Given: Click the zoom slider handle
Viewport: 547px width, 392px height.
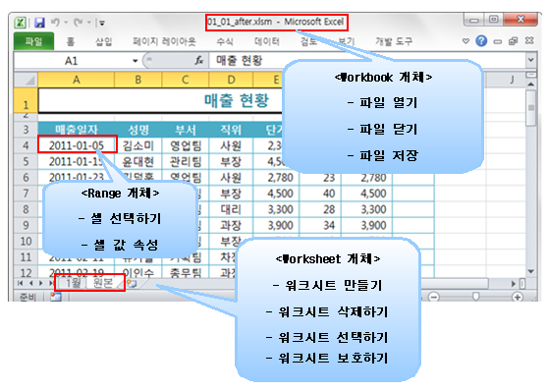Looking at the screenshot, I should [475, 297].
